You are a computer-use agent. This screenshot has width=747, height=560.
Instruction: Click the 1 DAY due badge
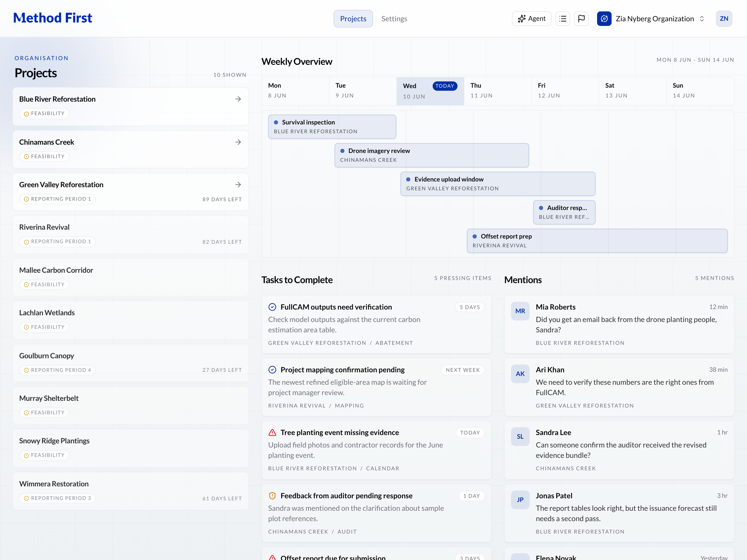tap(472, 496)
